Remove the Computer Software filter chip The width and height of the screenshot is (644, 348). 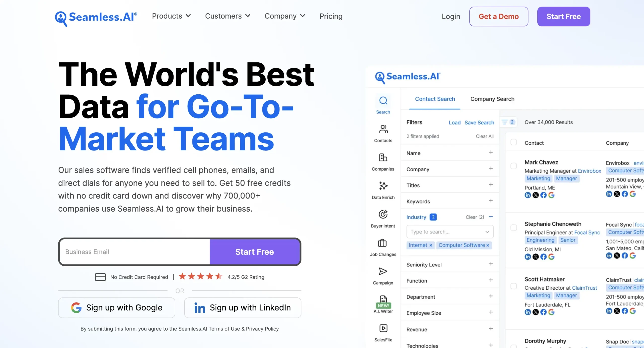pyautogui.click(x=488, y=245)
